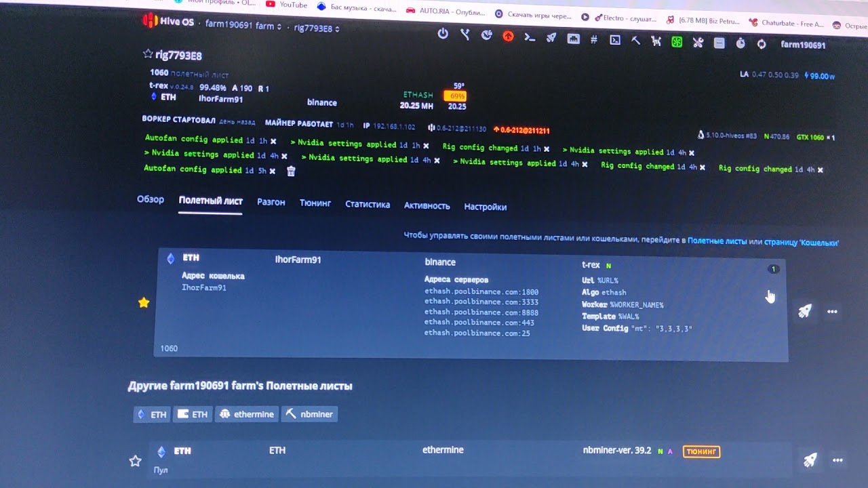Click the 1 badge on the t-rex flight sheet
This screenshot has width=868, height=488.
773,269
